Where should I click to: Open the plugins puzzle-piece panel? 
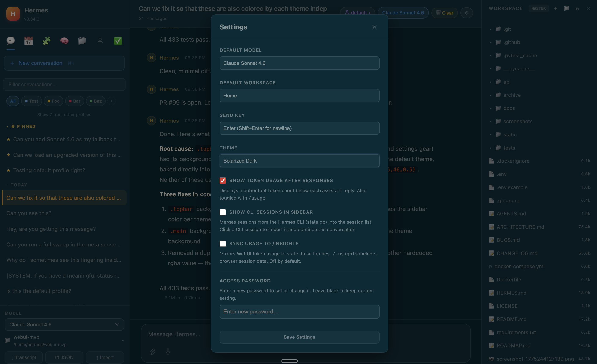(x=46, y=41)
